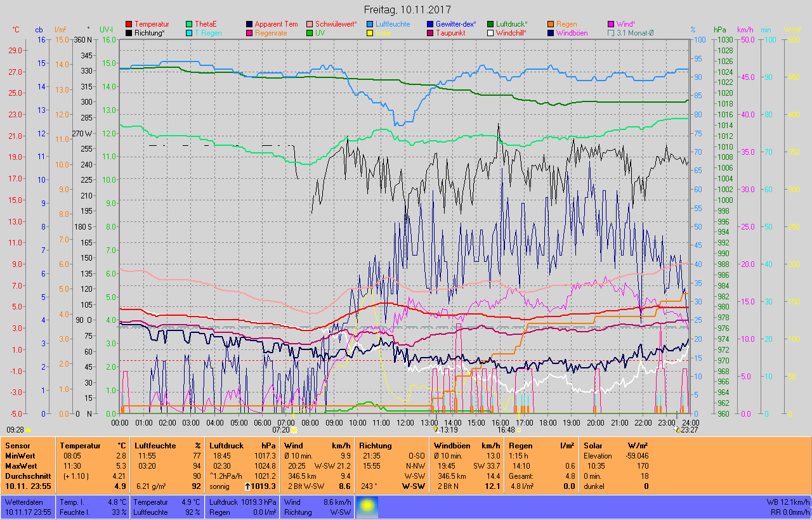This screenshot has height=520, width=812.
Task: Click the solar noon marker at 13:19
Action: coord(435,429)
